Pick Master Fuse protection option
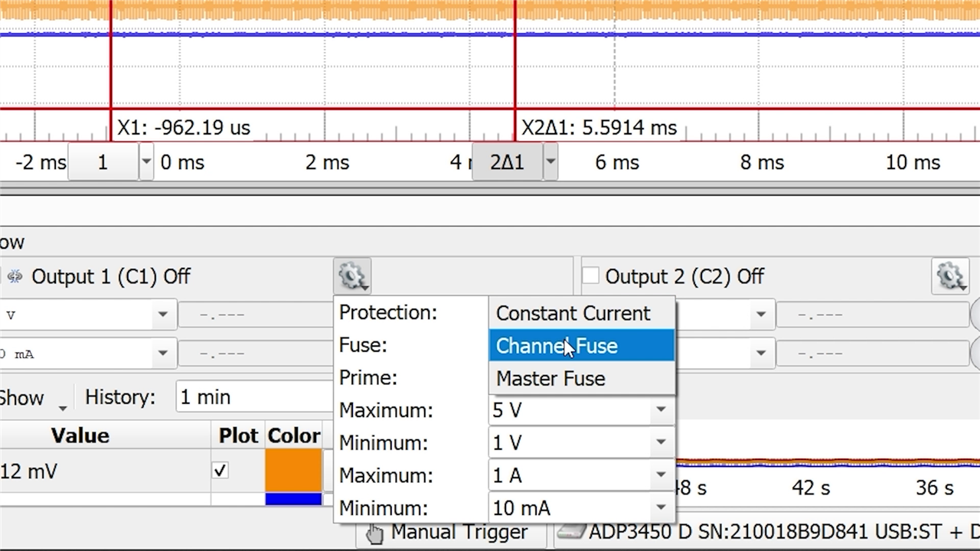Screen dimensions: 980x551 coord(582,378)
